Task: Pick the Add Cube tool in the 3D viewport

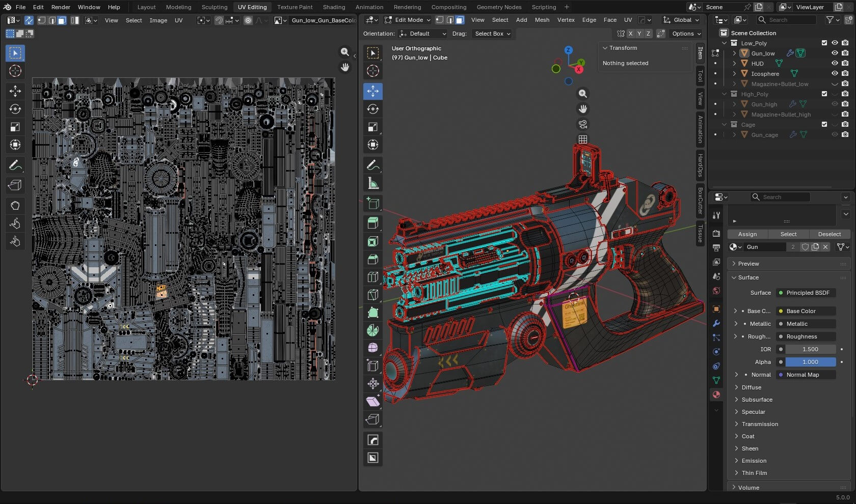Action: point(373,204)
